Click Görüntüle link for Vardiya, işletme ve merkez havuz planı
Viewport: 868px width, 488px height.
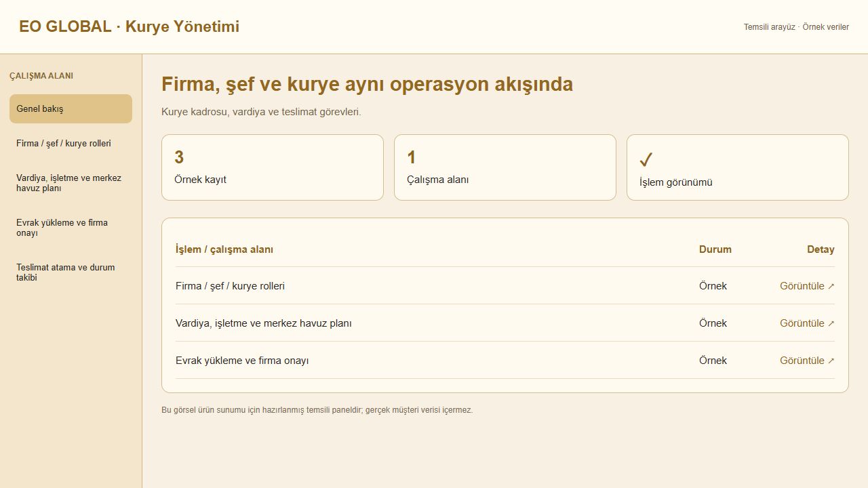[807, 323]
